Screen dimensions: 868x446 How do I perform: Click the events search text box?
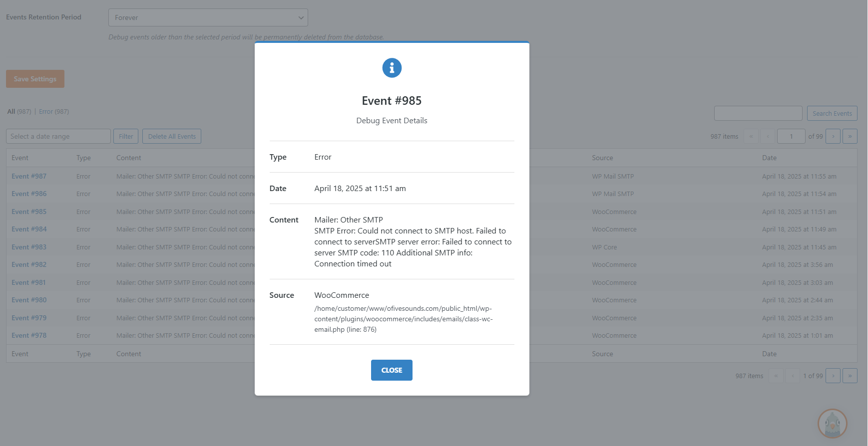[758, 113]
